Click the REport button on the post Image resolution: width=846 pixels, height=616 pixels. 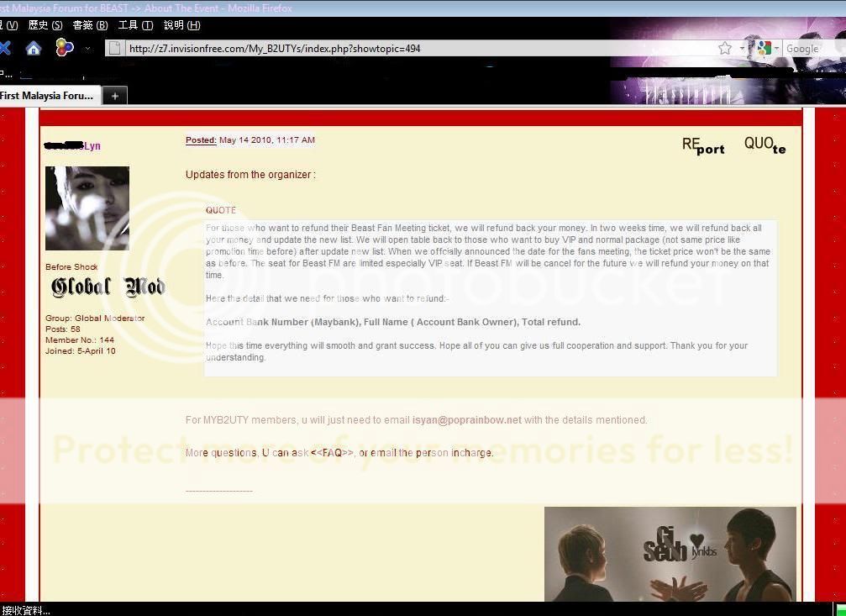pyautogui.click(x=703, y=145)
